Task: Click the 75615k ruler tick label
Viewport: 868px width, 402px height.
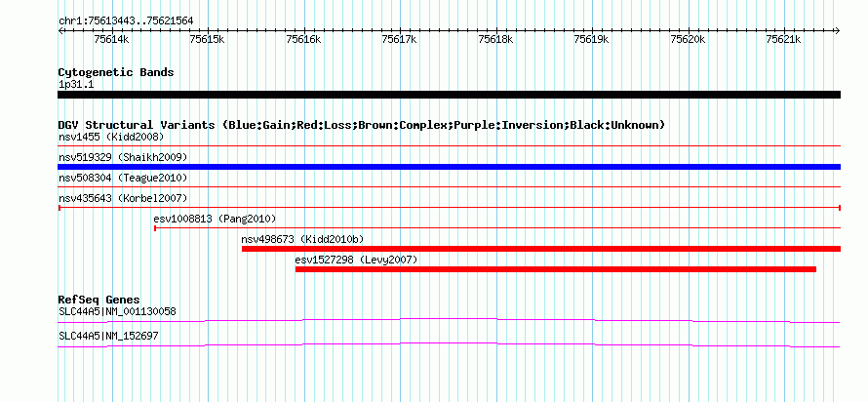Action: click(207, 39)
